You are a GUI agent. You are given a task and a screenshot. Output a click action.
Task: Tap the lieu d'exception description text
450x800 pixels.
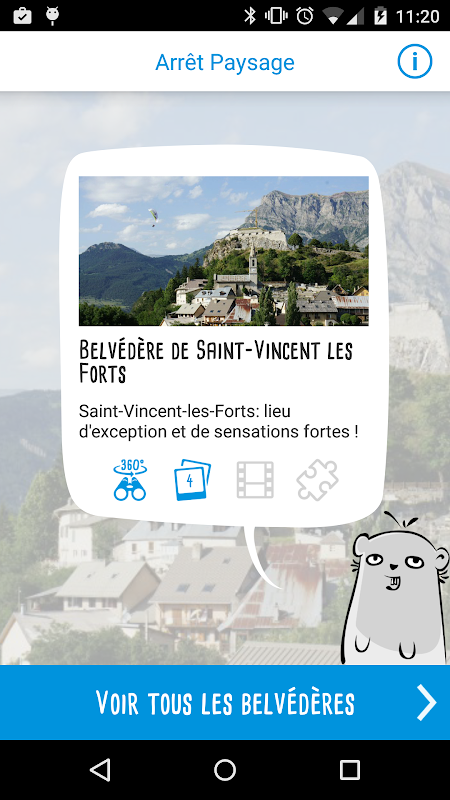coord(218,421)
